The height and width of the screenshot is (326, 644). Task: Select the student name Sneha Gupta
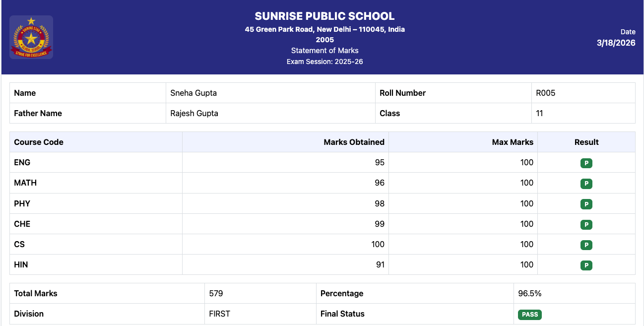pos(193,93)
